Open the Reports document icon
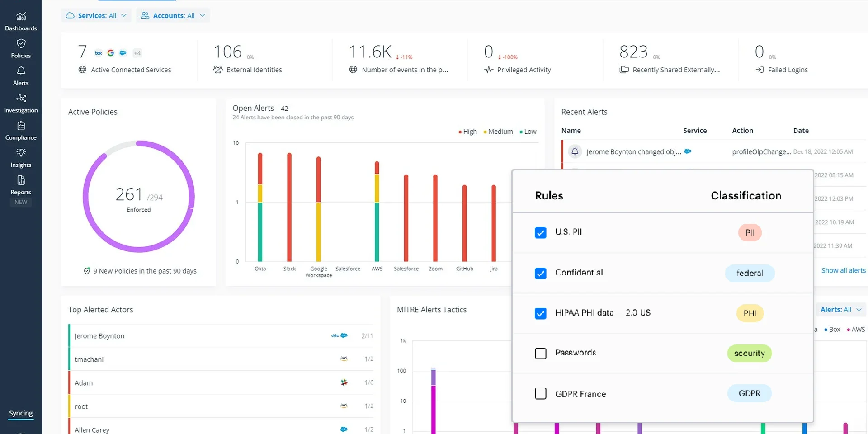Screen dimensions: 868x434 click(21, 180)
